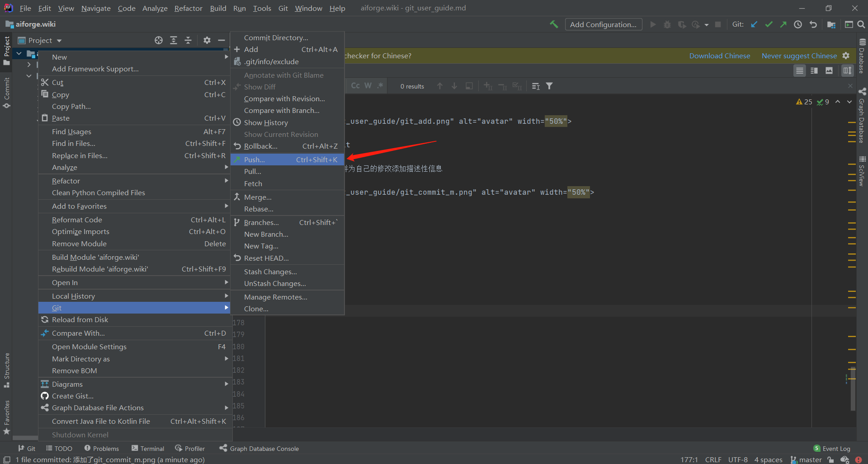Toggle Regex option in search bar

point(380,86)
